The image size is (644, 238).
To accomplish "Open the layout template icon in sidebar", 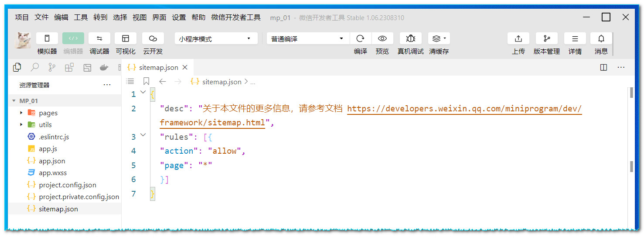I will [87, 67].
